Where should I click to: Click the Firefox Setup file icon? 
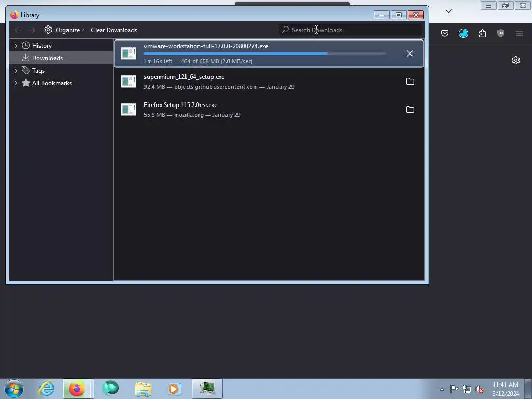[128, 109]
